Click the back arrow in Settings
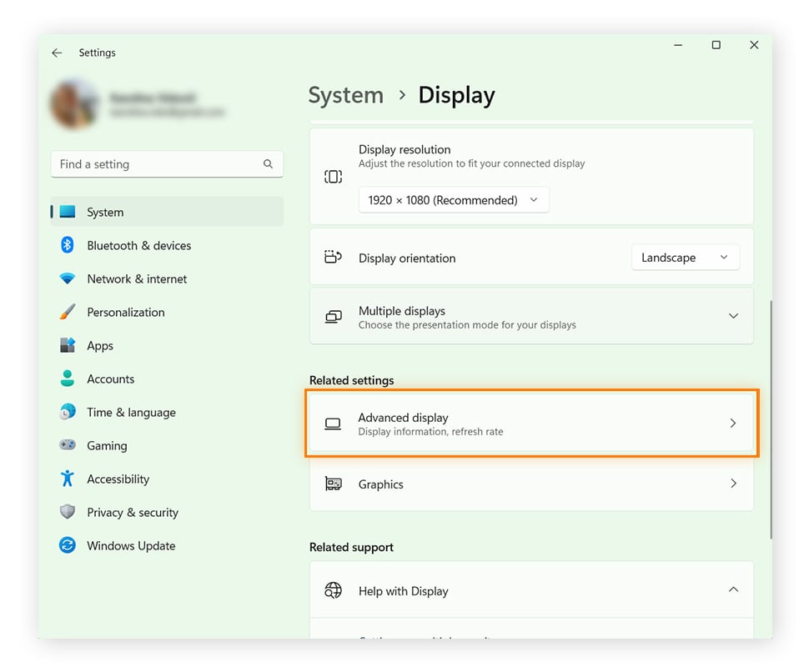The image size is (809, 672). (56, 53)
